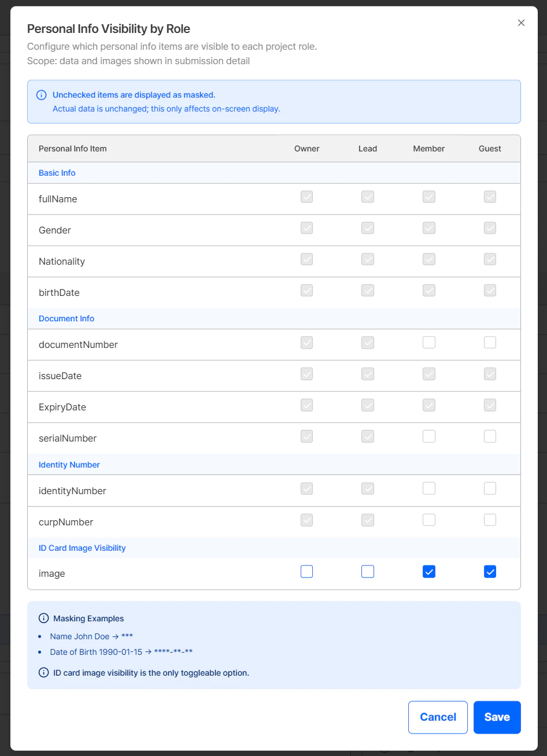
Task: Click the 'Personal Info Visibility by Role' title
Action: [x=109, y=29]
